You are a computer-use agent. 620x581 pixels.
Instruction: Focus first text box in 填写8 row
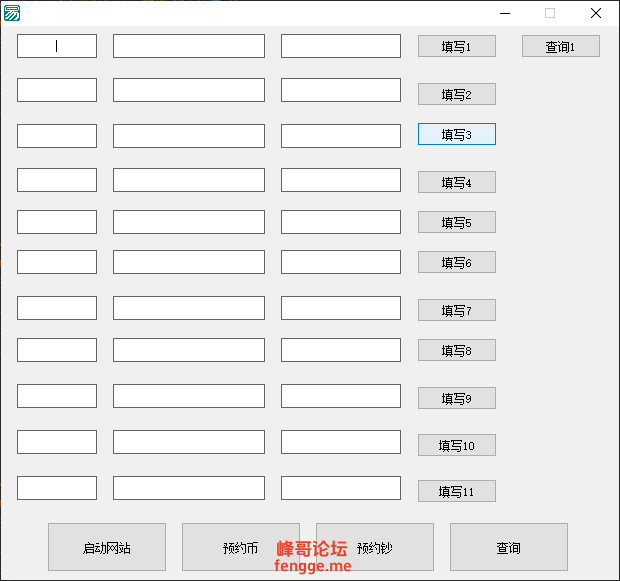[57, 350]
